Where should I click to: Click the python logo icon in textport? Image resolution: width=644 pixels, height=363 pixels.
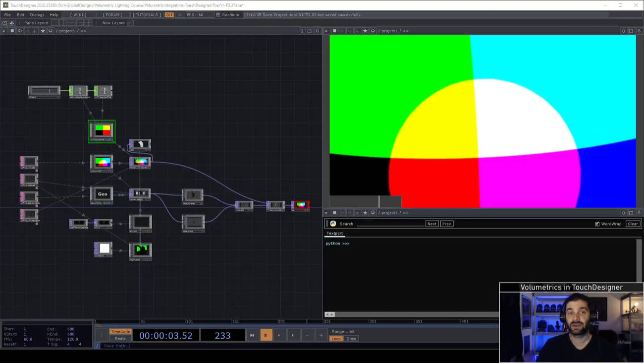(333, 224)
